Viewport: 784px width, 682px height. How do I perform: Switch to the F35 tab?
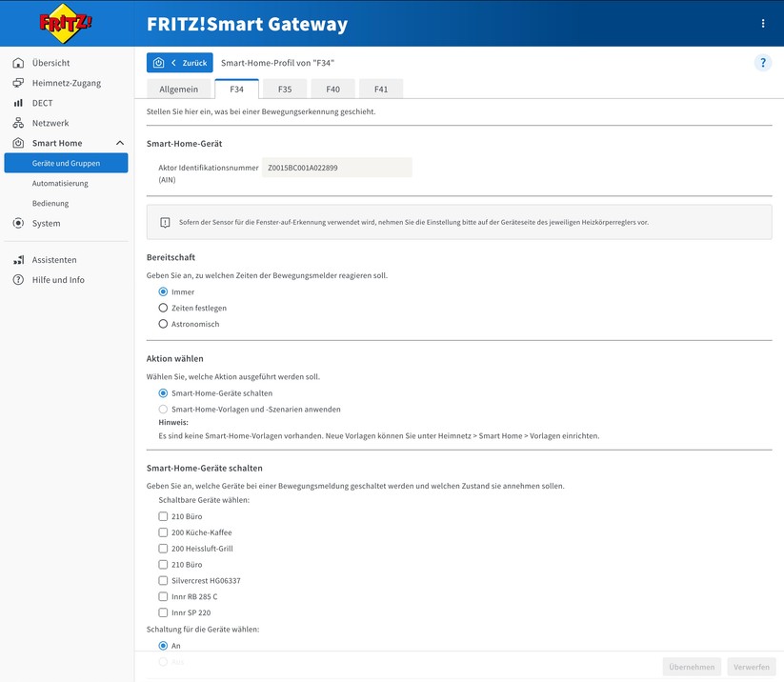[285, 88]
